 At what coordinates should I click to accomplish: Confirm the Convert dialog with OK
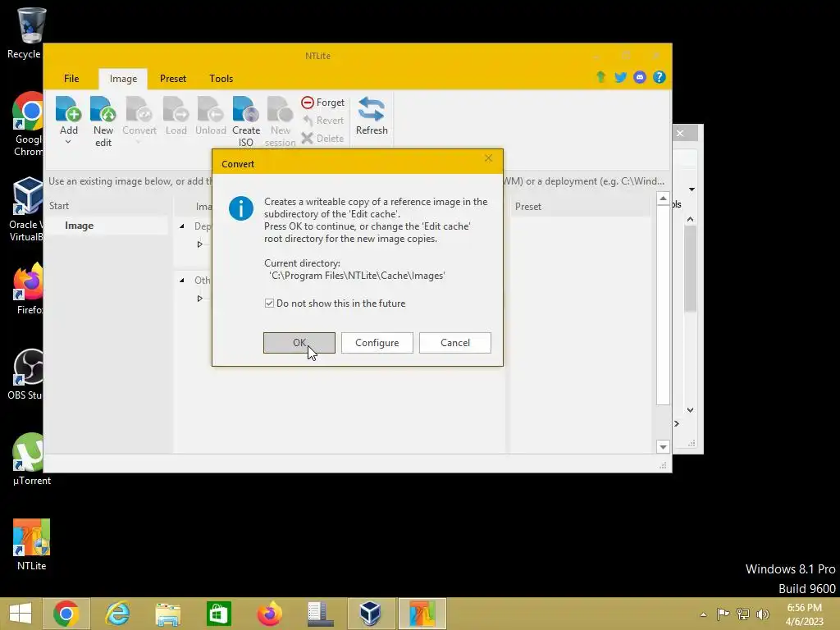(299, 343)
